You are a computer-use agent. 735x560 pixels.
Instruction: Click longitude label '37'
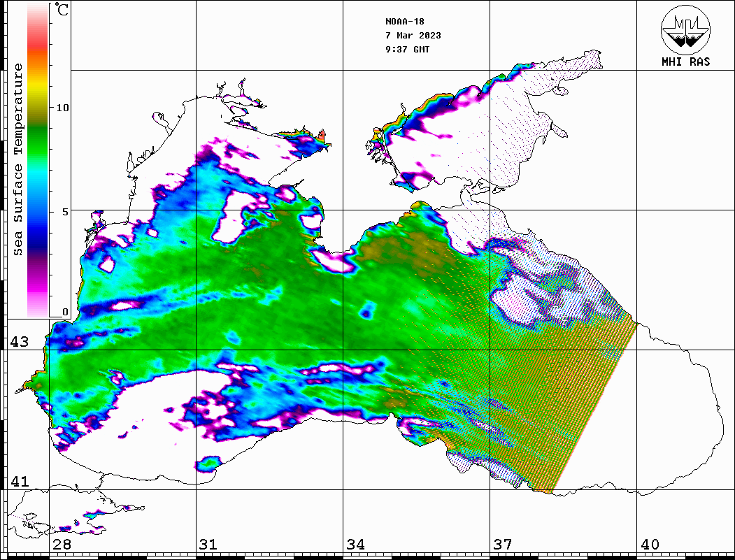point(503,545)
